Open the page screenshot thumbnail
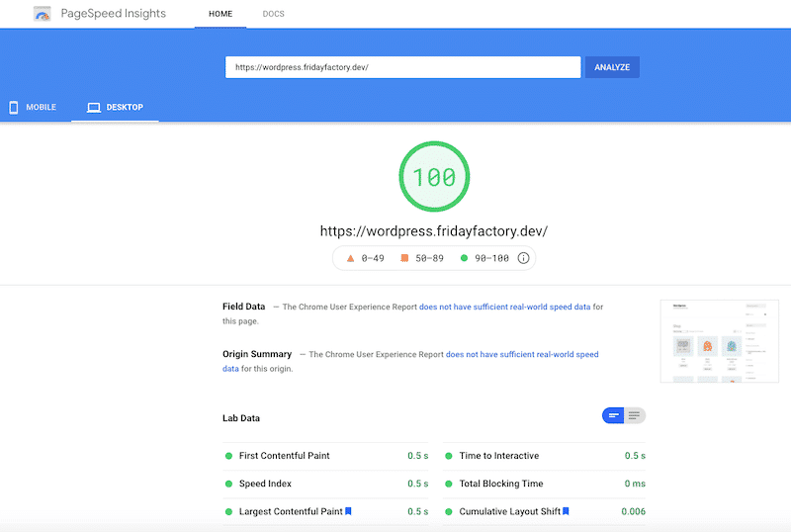This screenshot has width=791, height=532. [704, 341]
